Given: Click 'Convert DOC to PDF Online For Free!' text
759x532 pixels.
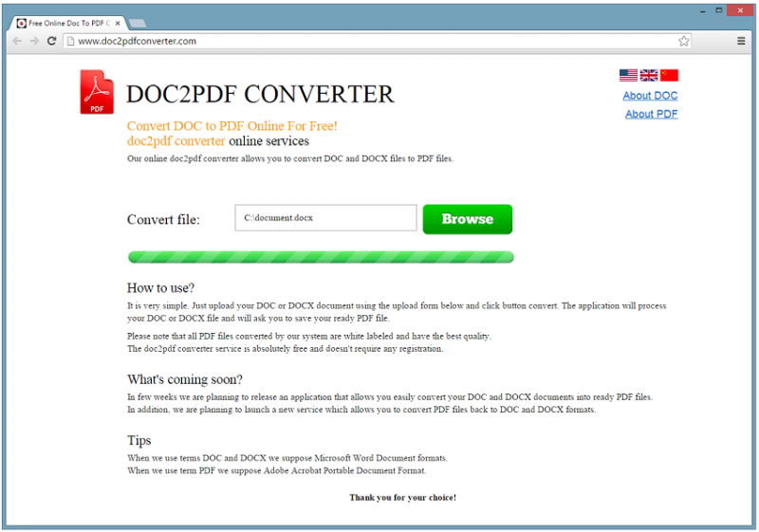Looking at the screenshot, I should point(231,126).
